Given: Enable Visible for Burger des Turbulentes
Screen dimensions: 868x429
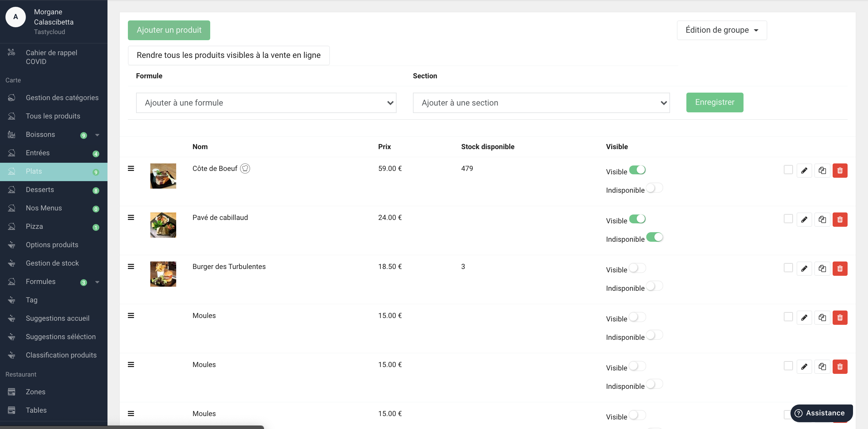Looking at the screenshot, I should tap(637, 268).
